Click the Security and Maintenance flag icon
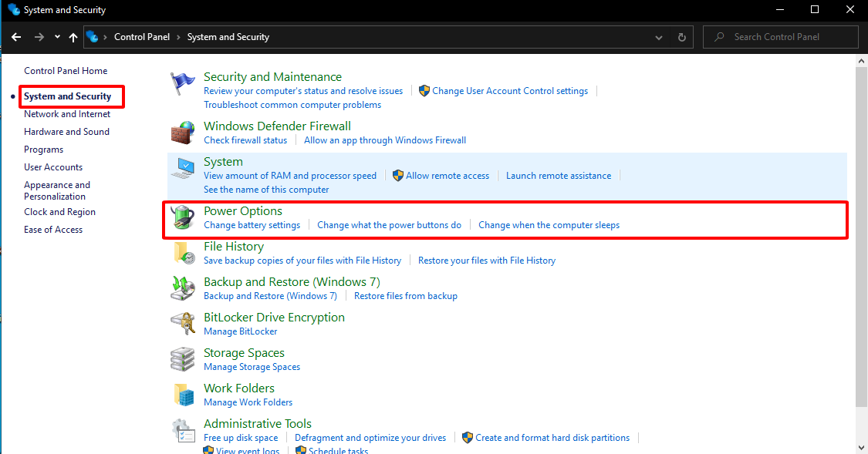This screenshot has height=454, width=868. pyautogui.click(x=183, y=83)
